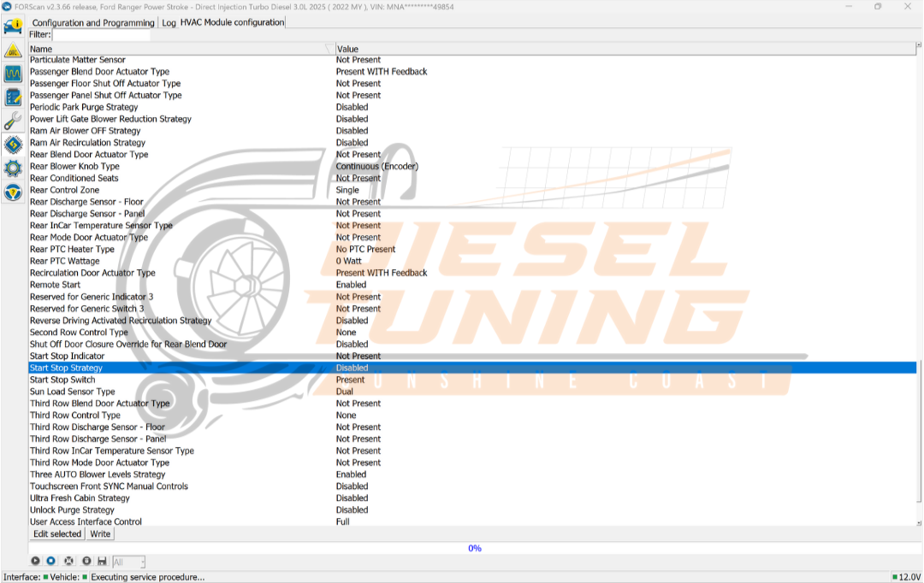Select Third Row Control Type row
Screen dimensions: 924x583
[472, 415]
